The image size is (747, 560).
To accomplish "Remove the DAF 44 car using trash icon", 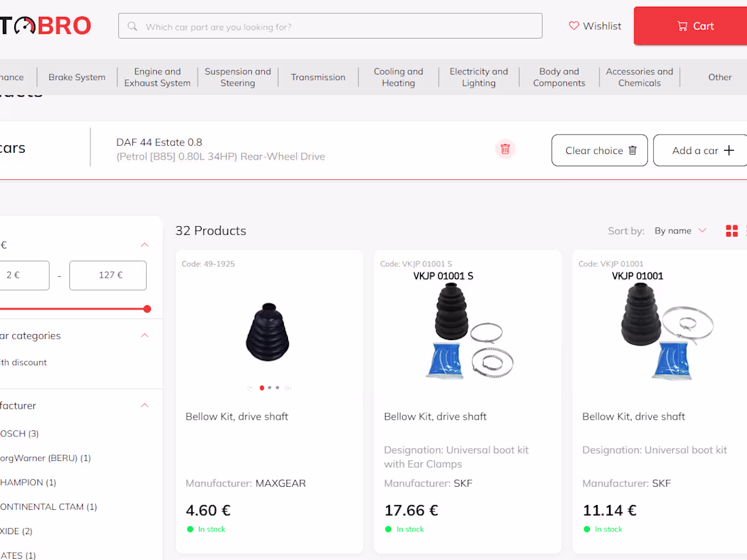I will [x=505, y=149].
